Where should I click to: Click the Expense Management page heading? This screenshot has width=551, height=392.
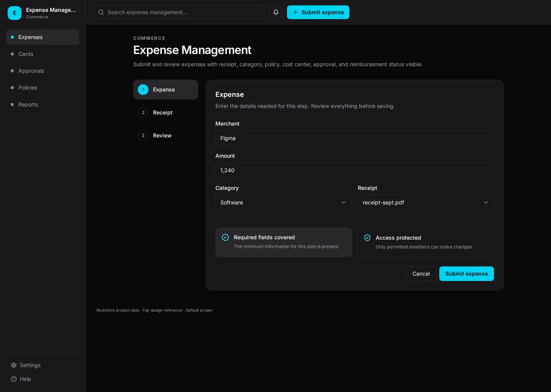point(192,50)
